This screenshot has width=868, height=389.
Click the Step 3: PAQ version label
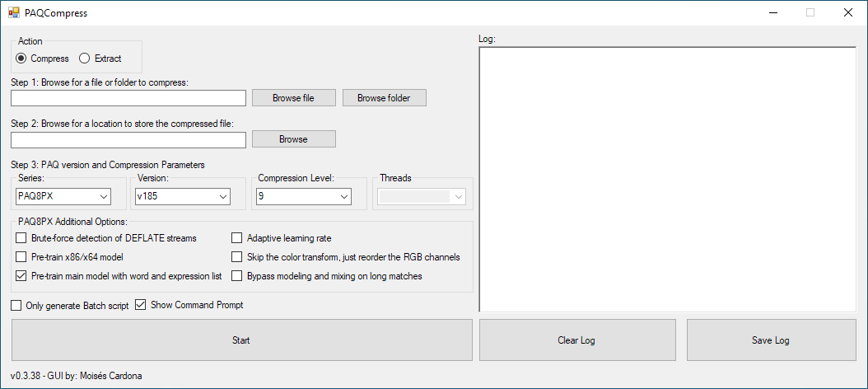click(x=108, y=165)
